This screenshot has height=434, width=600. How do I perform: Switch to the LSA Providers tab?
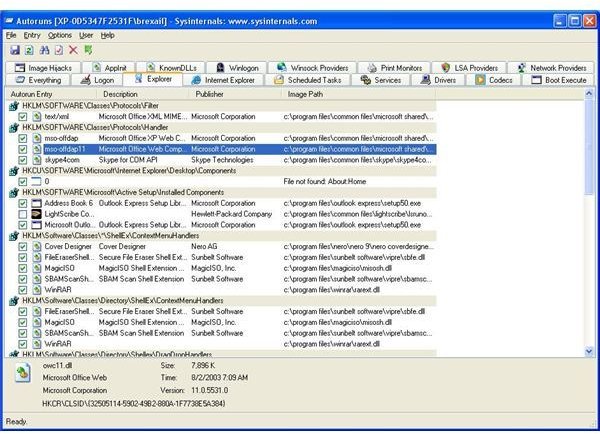[x=469, y=68]
